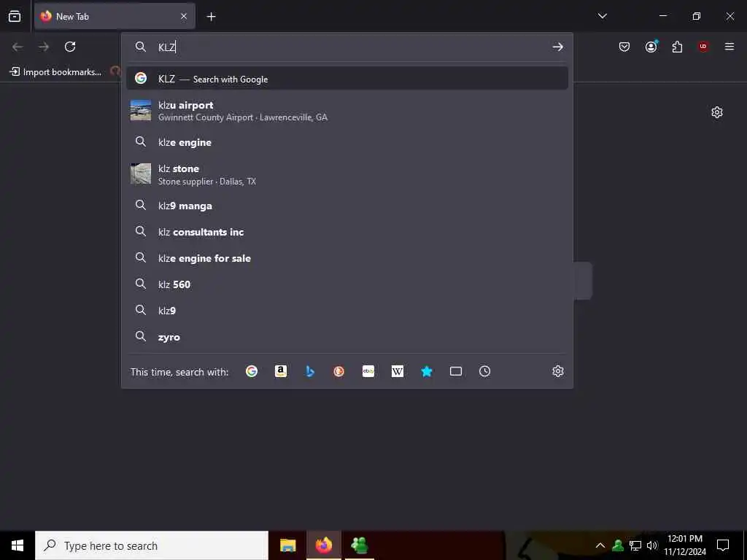
Task: Pick the klz9 manga suggestion
Action: [347, 206]
